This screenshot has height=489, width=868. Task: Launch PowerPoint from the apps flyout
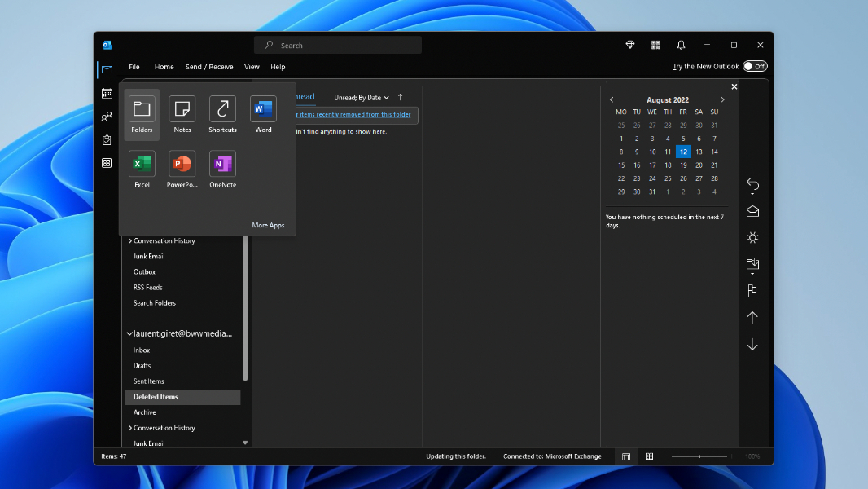click(182, 170)
